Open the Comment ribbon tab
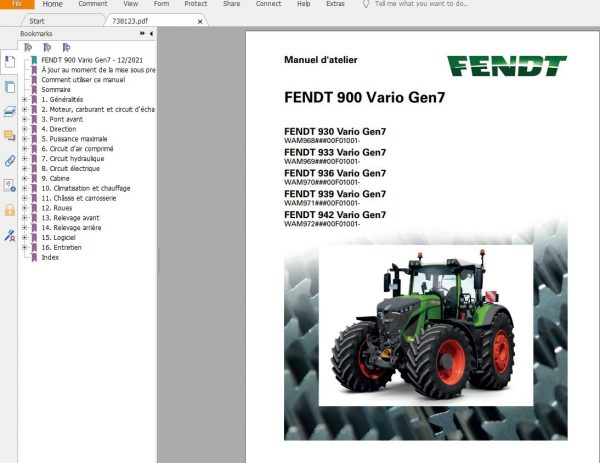Screen dimensions: 600x463 tap(93, 4)
